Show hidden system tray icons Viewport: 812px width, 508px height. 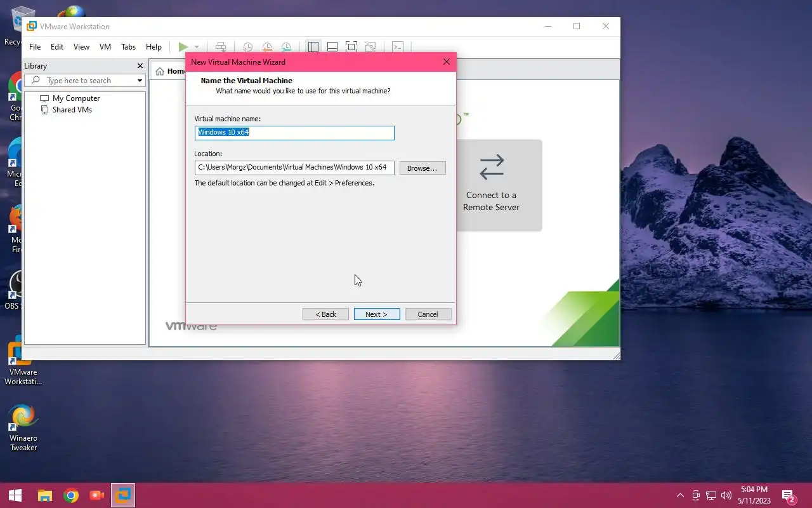[681, 495]
